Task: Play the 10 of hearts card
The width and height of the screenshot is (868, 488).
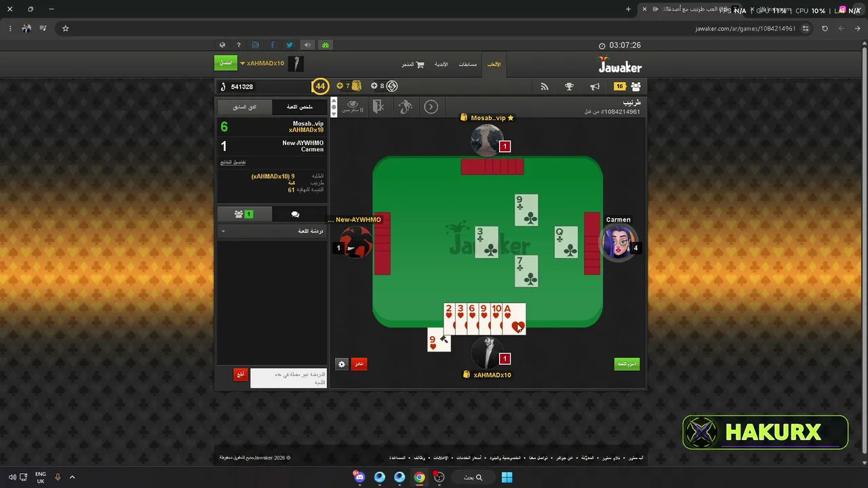Action: [496, 319]
